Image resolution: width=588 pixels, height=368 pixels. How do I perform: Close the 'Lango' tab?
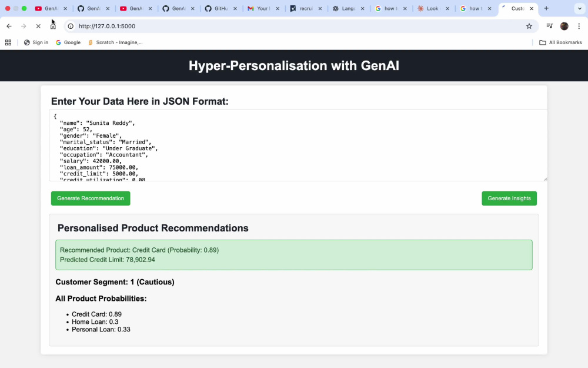(362, 8)
